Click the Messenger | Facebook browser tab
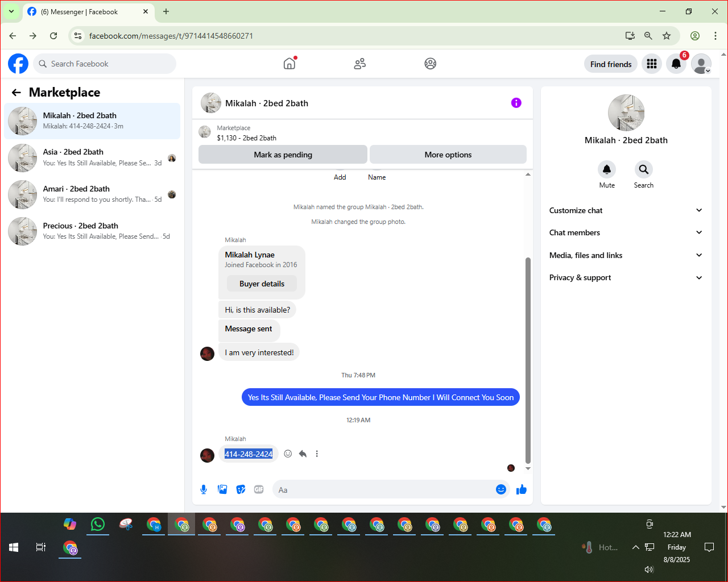Image resolution: width=728 pixels, height=582 pixels. point(88,11)
